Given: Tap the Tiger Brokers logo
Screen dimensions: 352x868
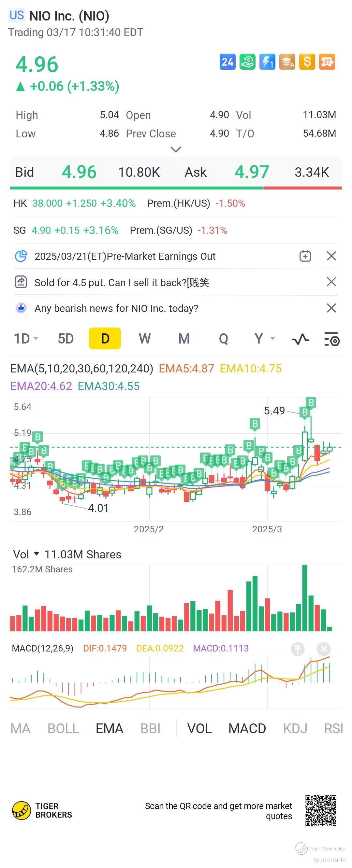Looking at the screenshot, I should pos(42,810).
